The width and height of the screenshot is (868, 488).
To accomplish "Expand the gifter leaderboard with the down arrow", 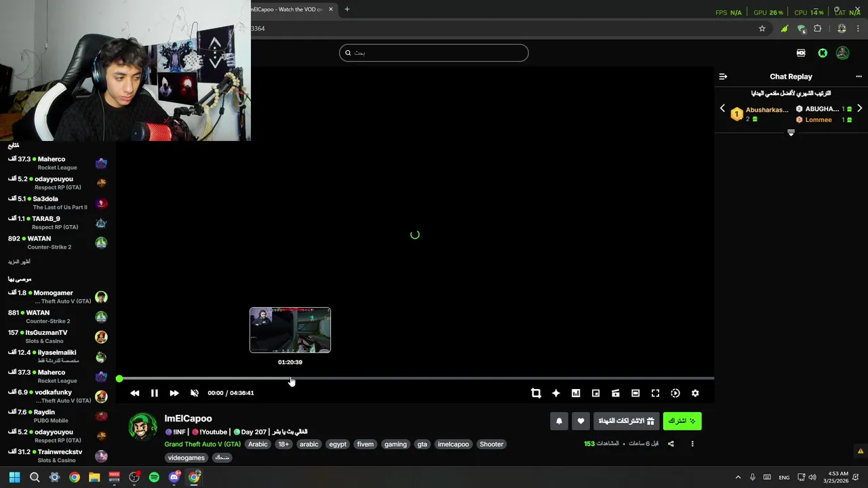I will click(791, 133).
